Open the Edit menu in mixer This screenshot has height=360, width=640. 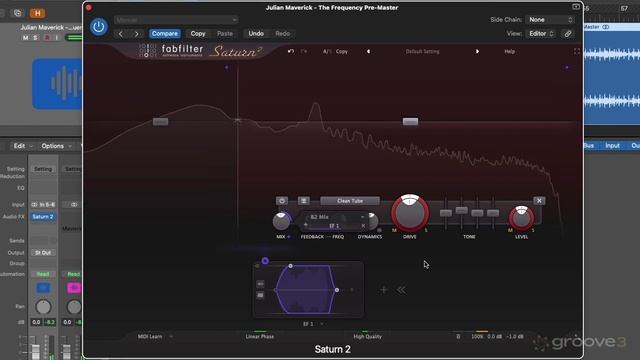coord(23,146)
